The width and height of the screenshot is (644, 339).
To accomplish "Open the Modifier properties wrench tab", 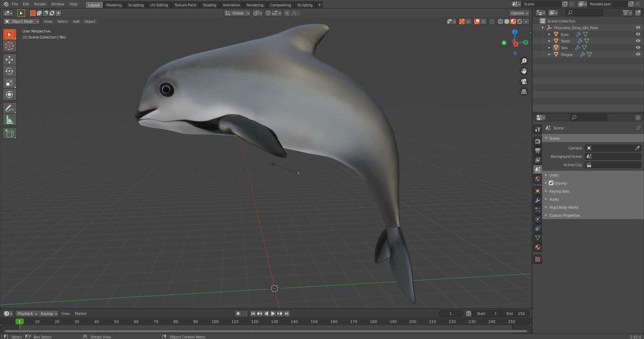I will 538,200.
